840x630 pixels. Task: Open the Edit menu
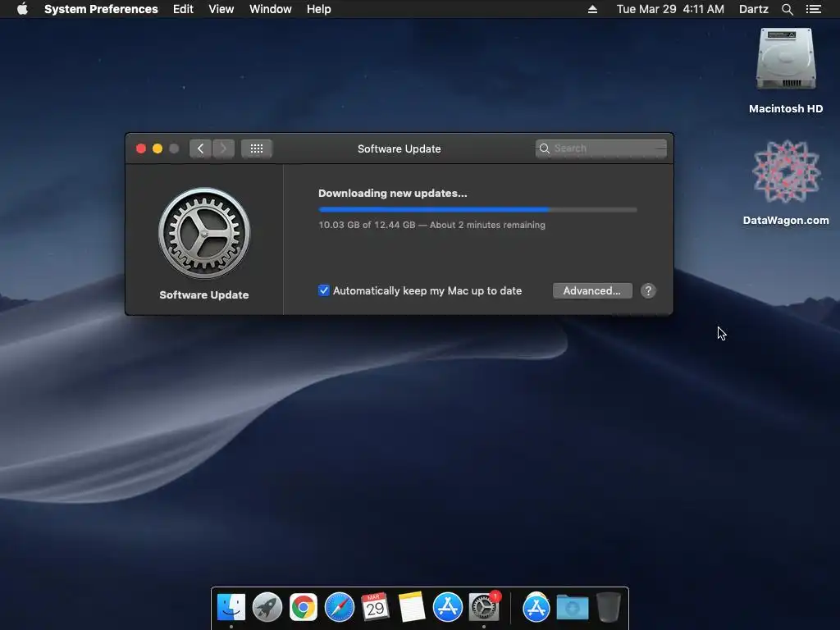click(x=183, y=9)
